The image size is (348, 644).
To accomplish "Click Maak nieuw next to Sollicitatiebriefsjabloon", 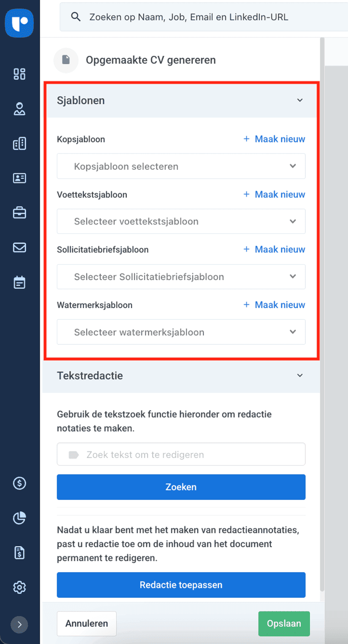I will 275,249.
